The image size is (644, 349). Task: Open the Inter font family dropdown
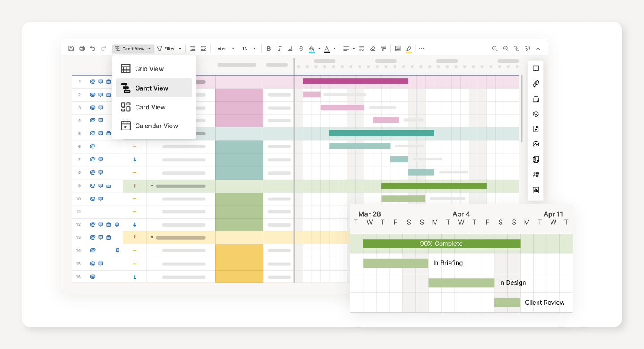225,49
